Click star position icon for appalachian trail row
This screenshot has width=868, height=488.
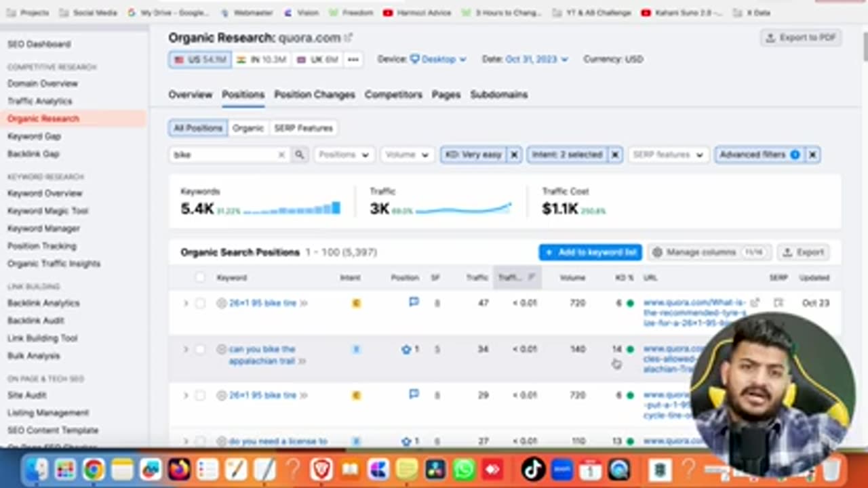click(406, 349)
